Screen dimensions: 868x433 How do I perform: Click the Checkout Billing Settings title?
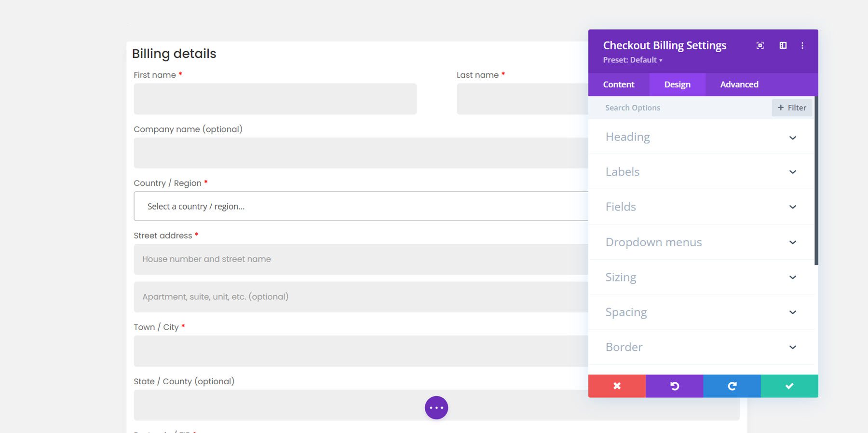point(665,45)
